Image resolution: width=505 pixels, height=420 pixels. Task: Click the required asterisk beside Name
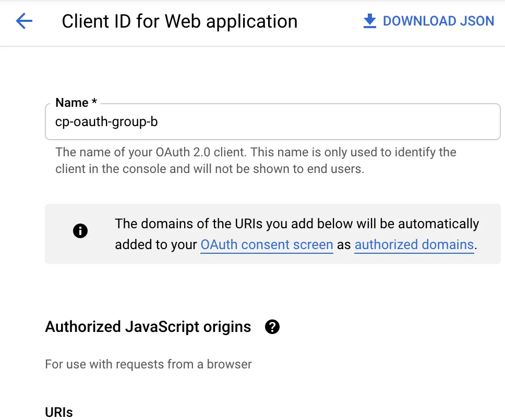click(x=94, y=103)
